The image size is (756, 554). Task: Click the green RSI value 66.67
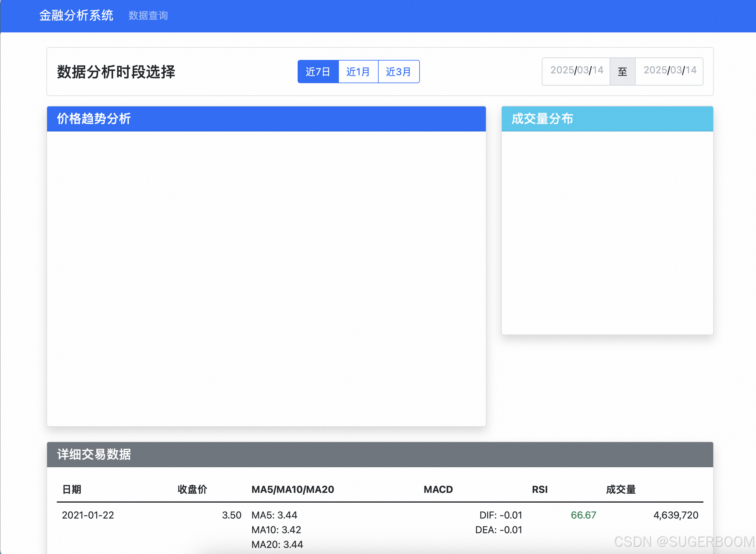point(583,515)
